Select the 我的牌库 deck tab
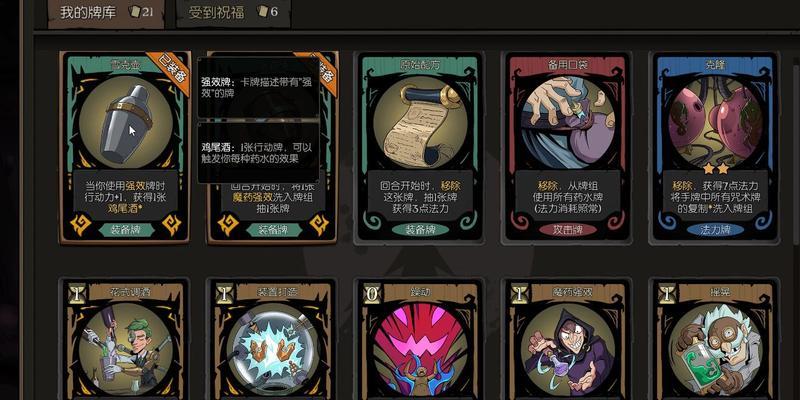The width and height of the screenshot is (800, 400). click(106, 13)
